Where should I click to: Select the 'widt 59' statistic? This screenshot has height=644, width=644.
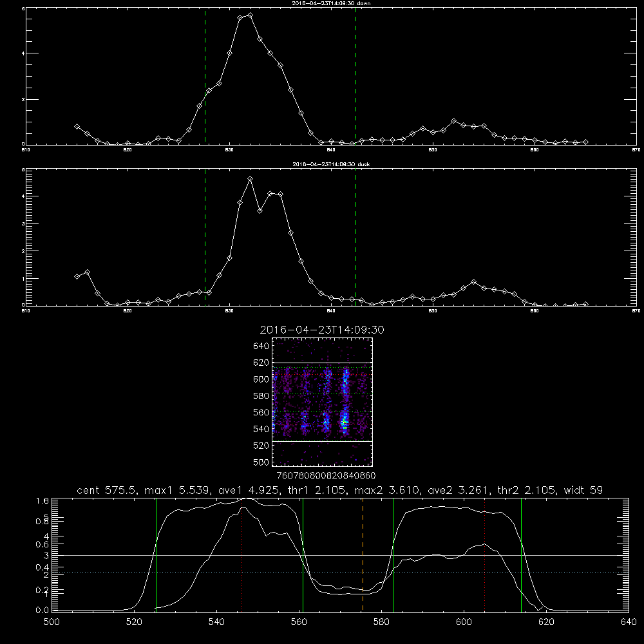[x=583, y=490]
